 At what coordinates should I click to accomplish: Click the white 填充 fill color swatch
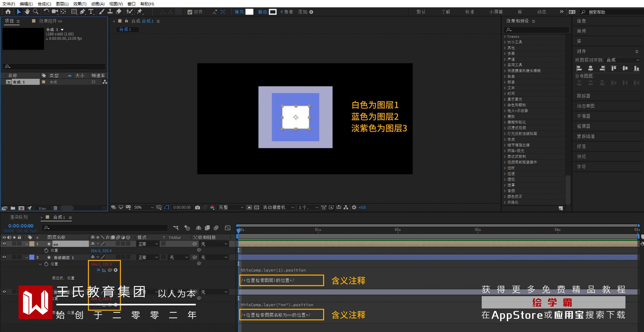click(249, 12)
